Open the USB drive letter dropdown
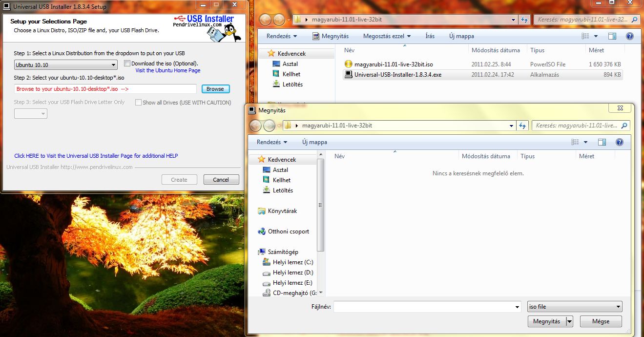 coord(31,113)
